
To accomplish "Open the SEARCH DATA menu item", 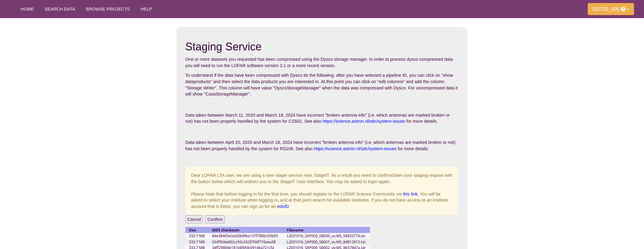I will (x=60, y=9).
